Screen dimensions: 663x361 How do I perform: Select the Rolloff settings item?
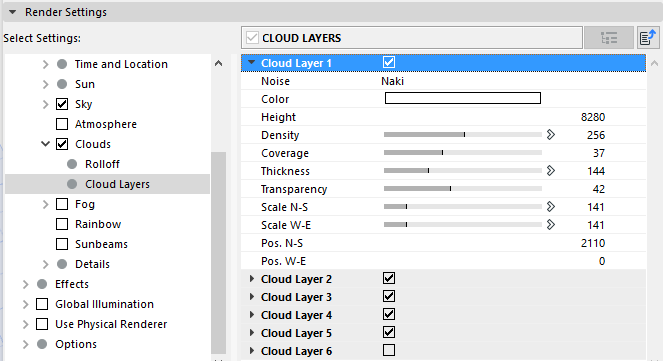click(x=102, y=164)
